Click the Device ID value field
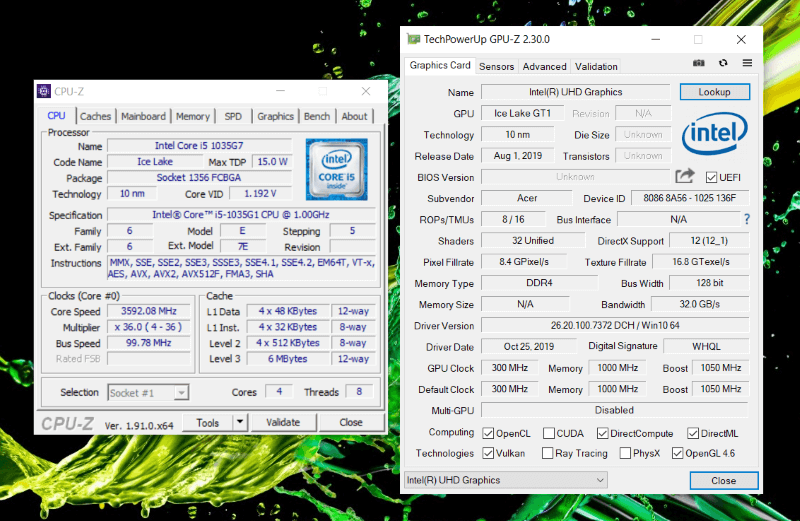 pos(689,198)
